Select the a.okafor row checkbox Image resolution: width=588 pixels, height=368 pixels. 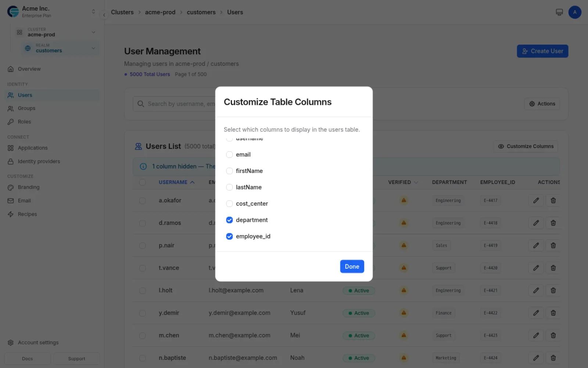pos(143,201)
